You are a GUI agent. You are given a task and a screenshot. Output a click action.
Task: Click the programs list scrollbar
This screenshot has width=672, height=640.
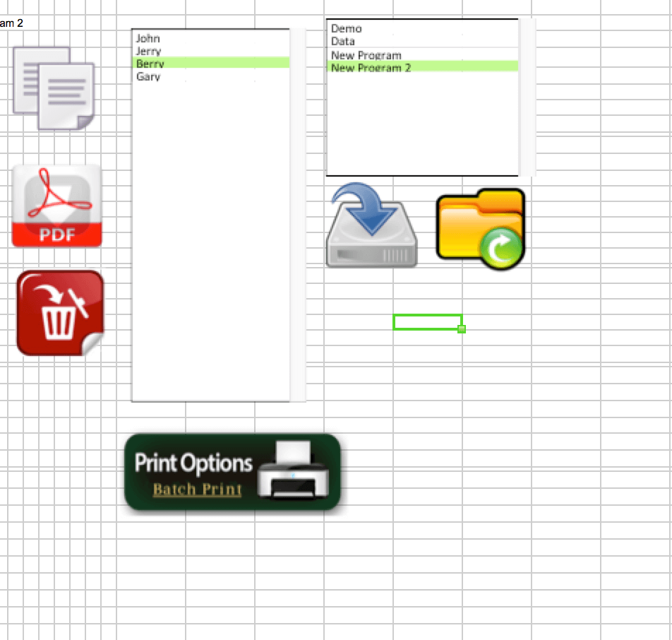(x=527, y=97)
